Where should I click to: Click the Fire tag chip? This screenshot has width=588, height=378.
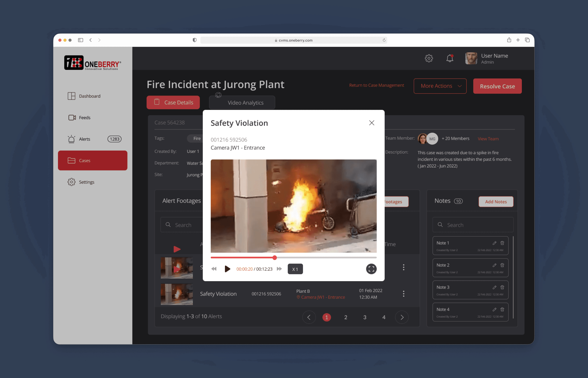pyautogui.click(x=195, y=138)
